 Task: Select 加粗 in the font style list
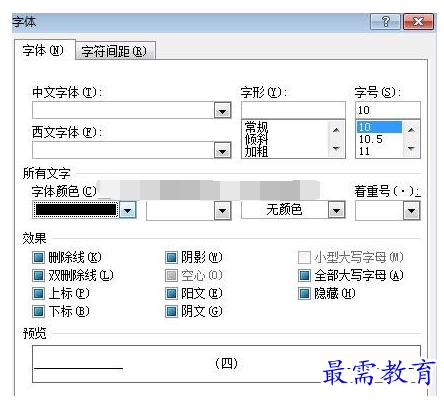256,152
